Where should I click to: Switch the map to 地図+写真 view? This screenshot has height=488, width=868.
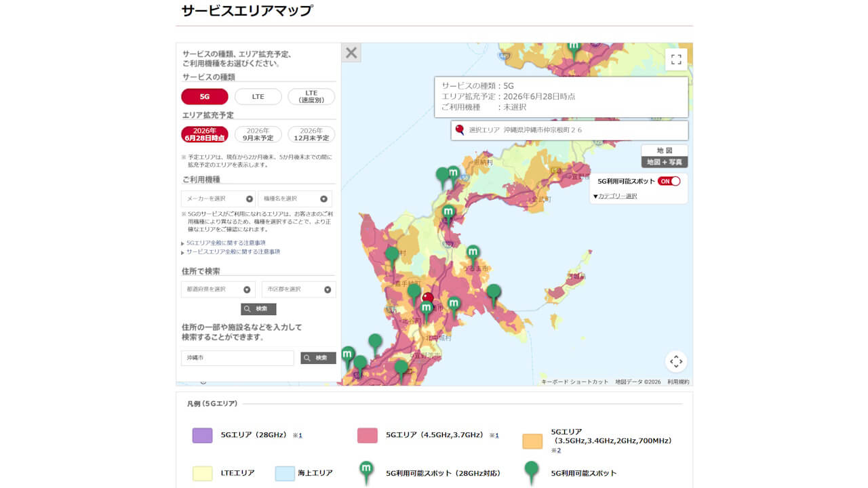(x=665, y=162)
